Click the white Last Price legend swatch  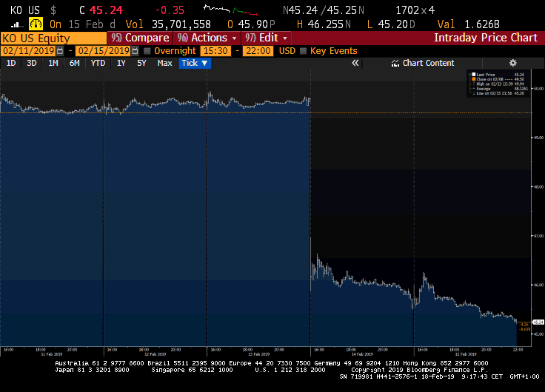click(474, 74)
